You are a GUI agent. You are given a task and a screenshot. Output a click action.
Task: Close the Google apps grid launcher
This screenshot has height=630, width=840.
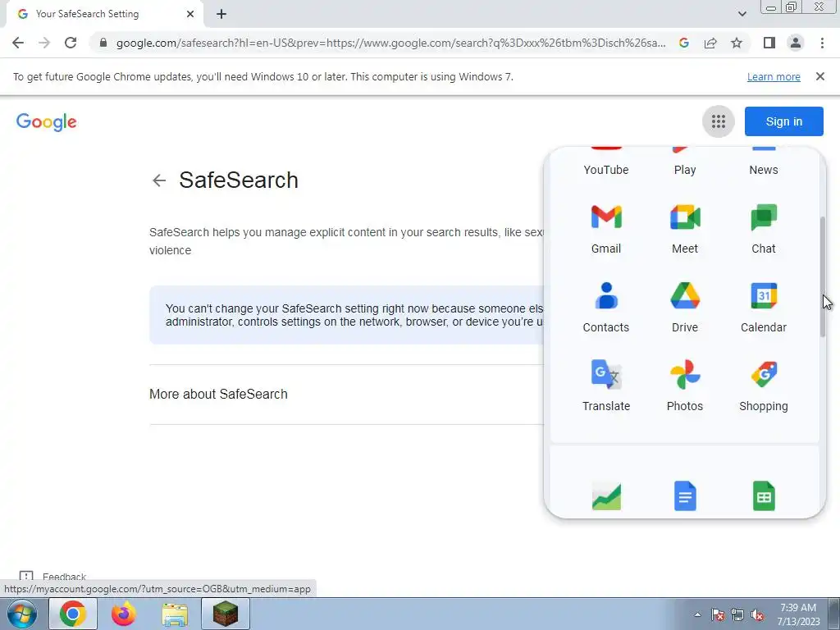click(x=718, y=121)
